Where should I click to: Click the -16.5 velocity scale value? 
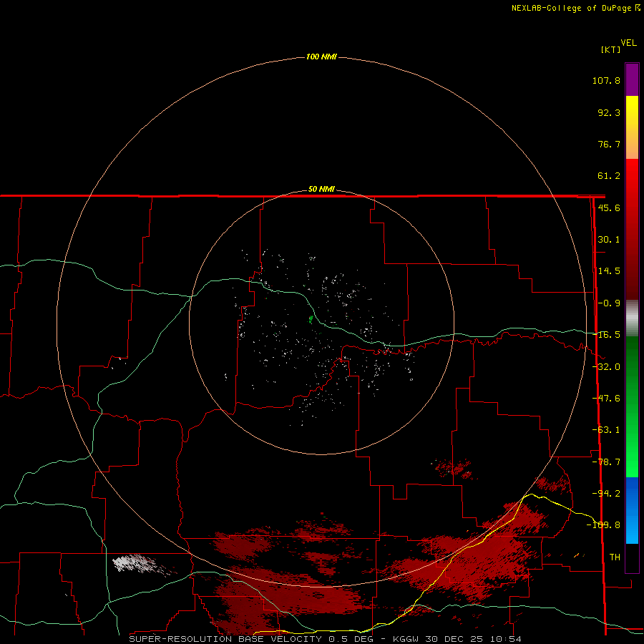tap(607, 335)
